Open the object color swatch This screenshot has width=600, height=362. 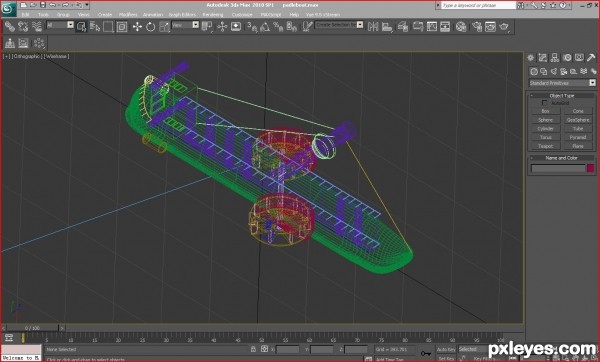[590, 168]
